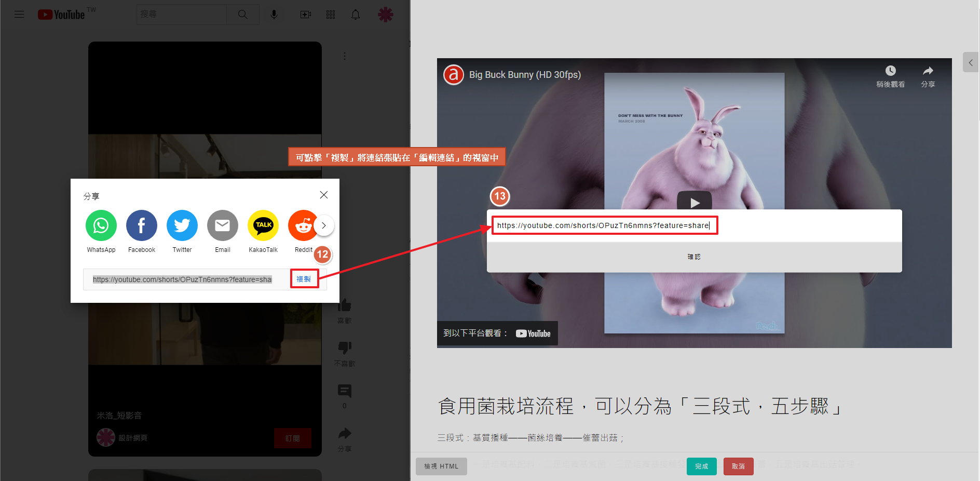Click the 複製 copy link button
This screenshot has height=481, width=980.
click(x=304, y=279)
